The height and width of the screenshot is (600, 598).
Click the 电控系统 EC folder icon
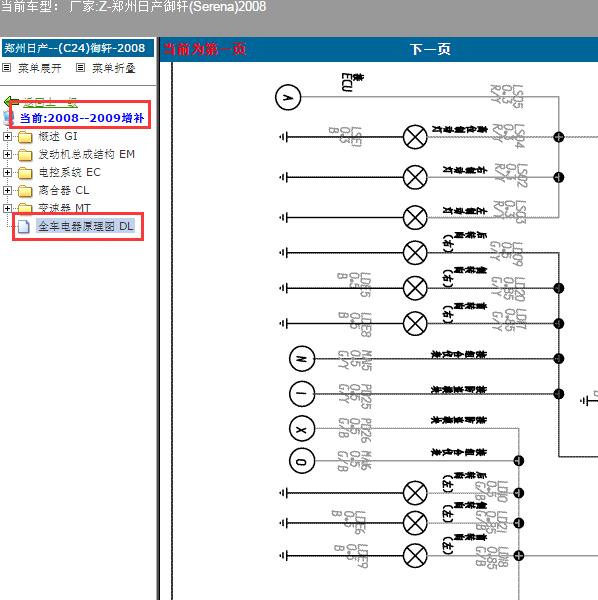25,173
